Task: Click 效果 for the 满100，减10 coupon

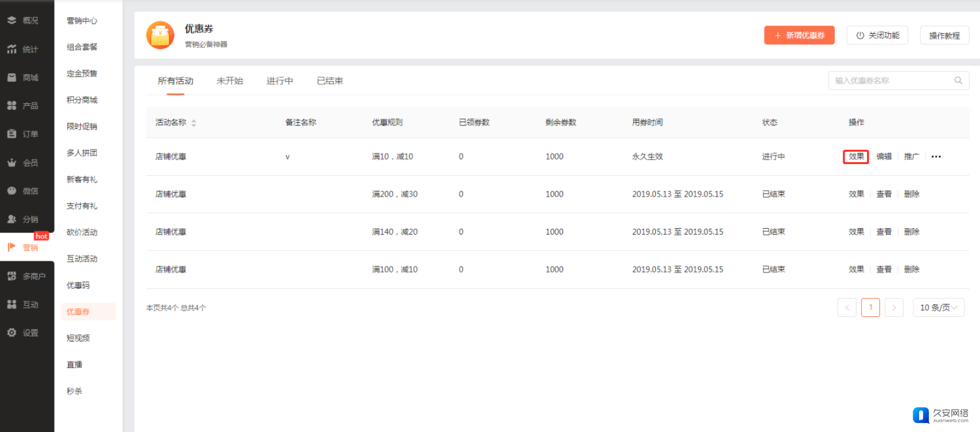Action: pyautogui.click(x=857, y=269)
